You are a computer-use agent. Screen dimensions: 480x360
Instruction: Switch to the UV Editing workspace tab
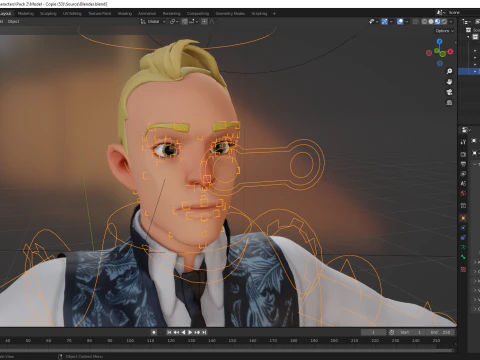coord(72,14)
